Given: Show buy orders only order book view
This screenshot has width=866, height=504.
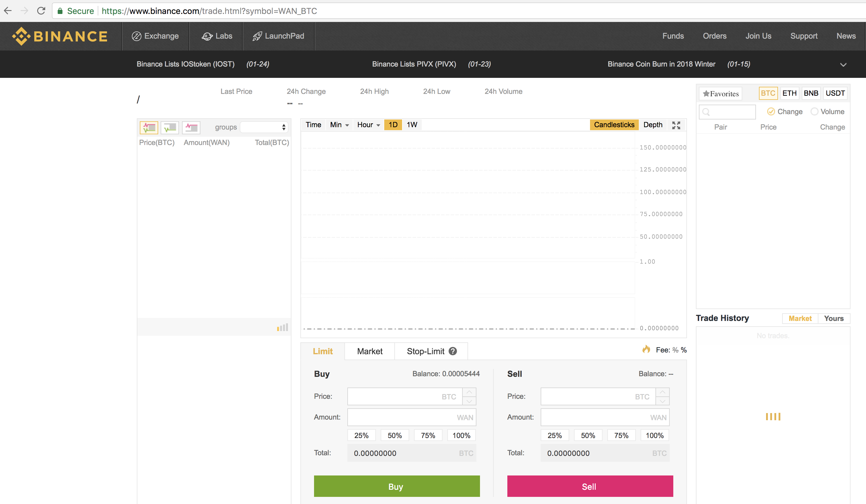Looking at the screenshot, I should point(170,127).
